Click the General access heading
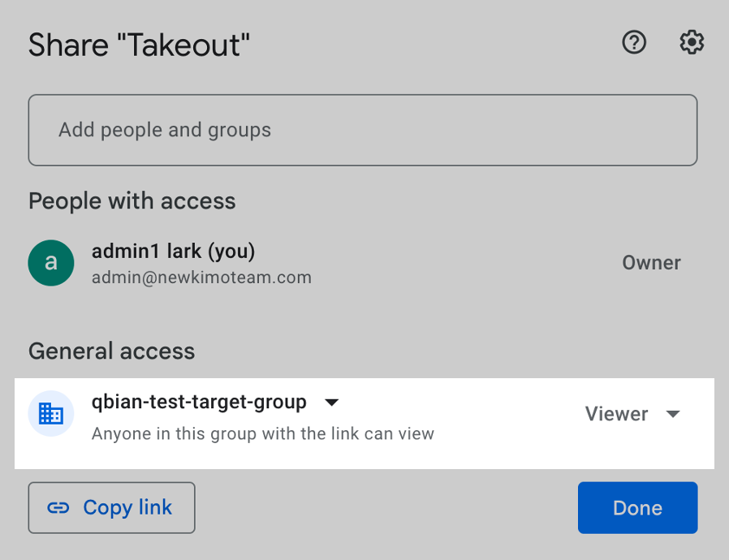Viewport: 729px width, 560px height. point(111,351)
